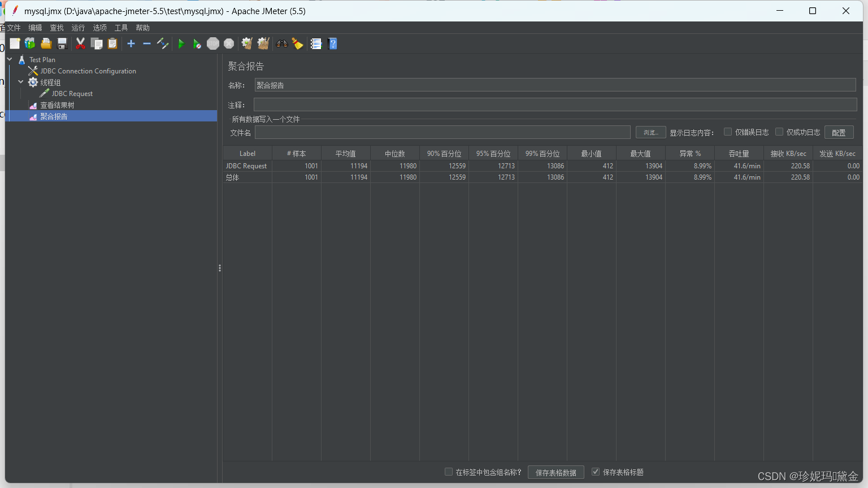Open the 文件 menu
This screenshot has height=488, width=868.
(14, 28)
